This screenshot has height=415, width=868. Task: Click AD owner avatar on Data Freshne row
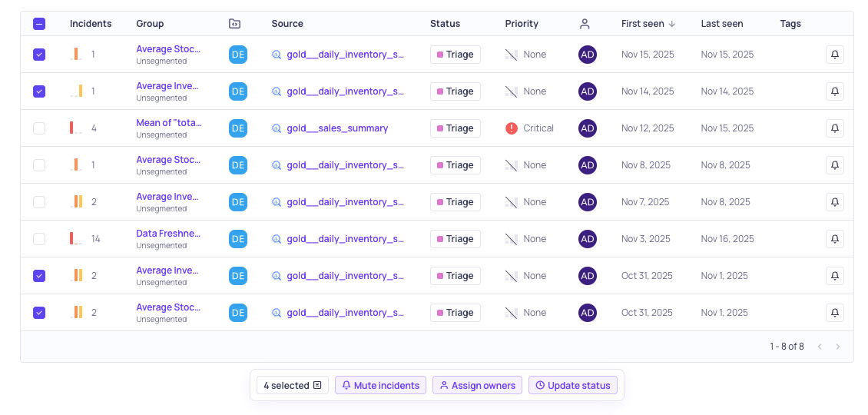[588, 239]
